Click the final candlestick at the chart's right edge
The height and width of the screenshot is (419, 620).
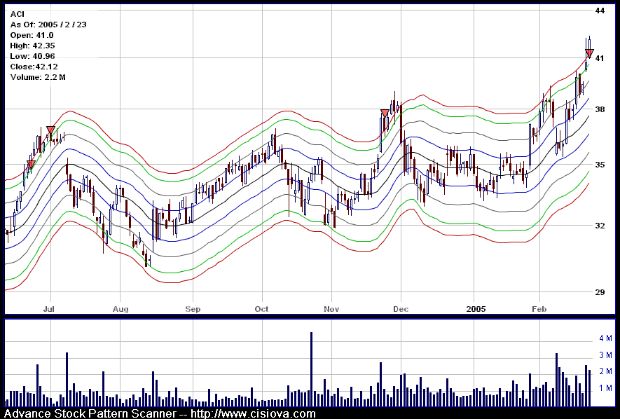pyautogui.click(x=590, y=43)
